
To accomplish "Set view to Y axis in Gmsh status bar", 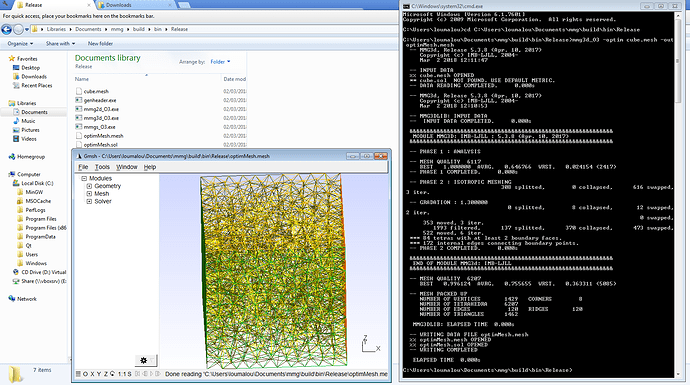I will click(x=99, y=374).
